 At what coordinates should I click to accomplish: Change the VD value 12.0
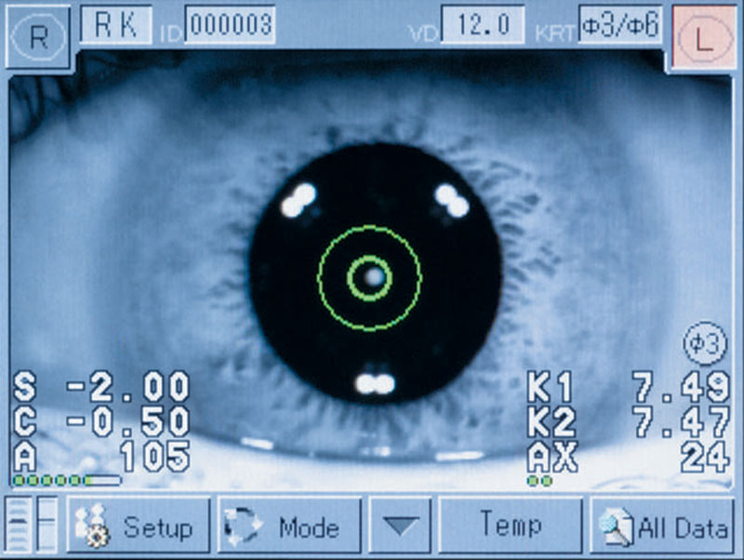click(481, 25)
